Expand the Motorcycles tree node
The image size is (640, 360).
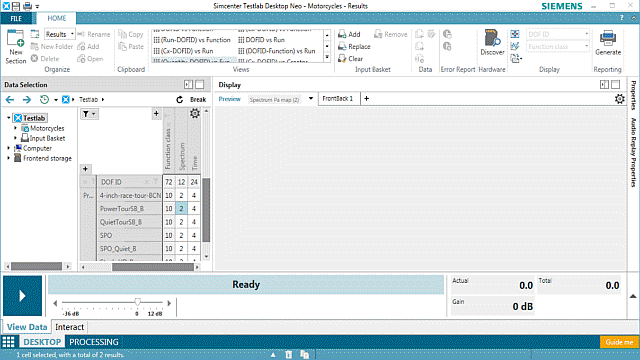16,128
